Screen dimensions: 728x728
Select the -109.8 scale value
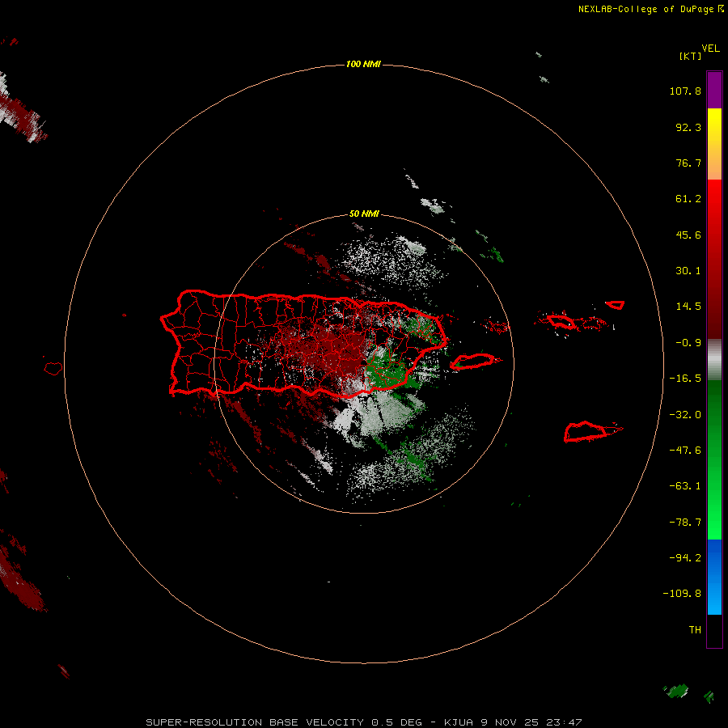(682, 594)
